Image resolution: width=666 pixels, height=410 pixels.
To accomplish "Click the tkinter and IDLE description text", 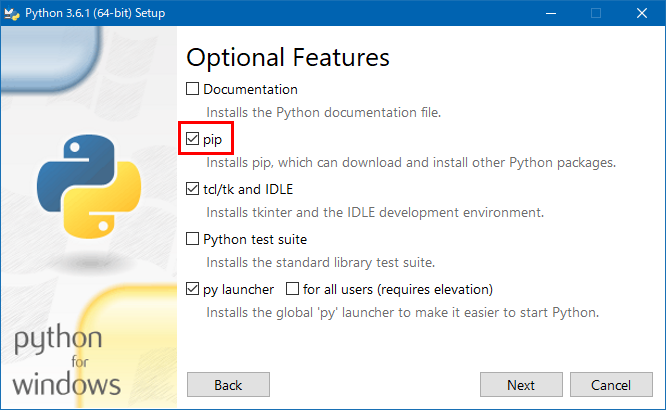I will [375, 212].
